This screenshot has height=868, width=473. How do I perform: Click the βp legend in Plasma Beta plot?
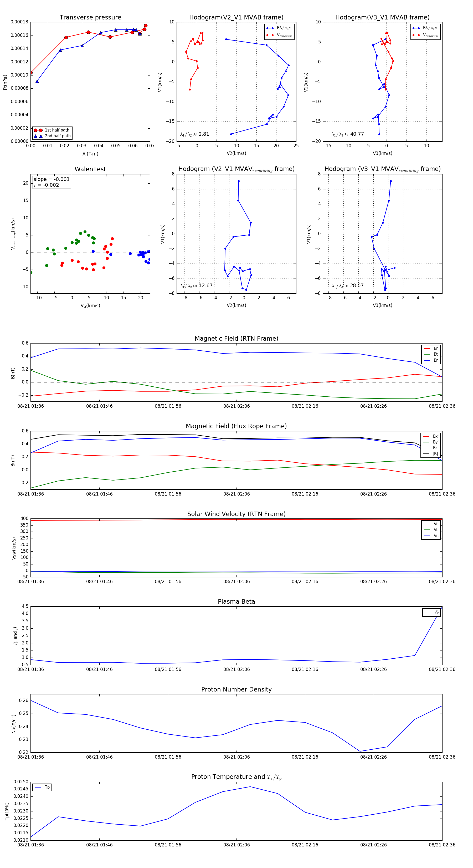tap(431, 612)
